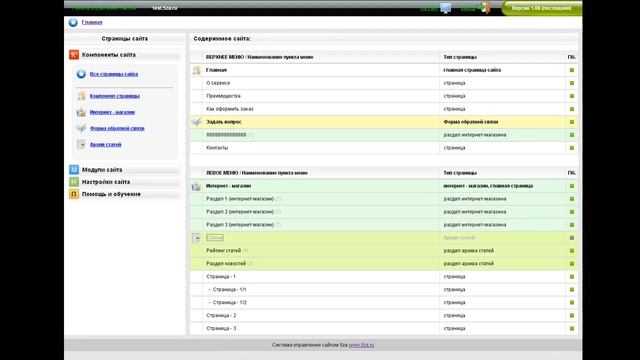640x360 pixels.
Task: Select the Страница - 1/1 subpage row
Action: pos(384,289)
